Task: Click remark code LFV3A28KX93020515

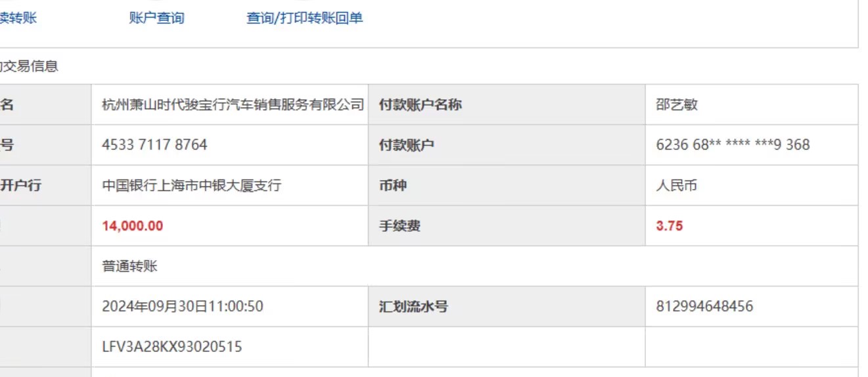Action: tap(172, 346)
